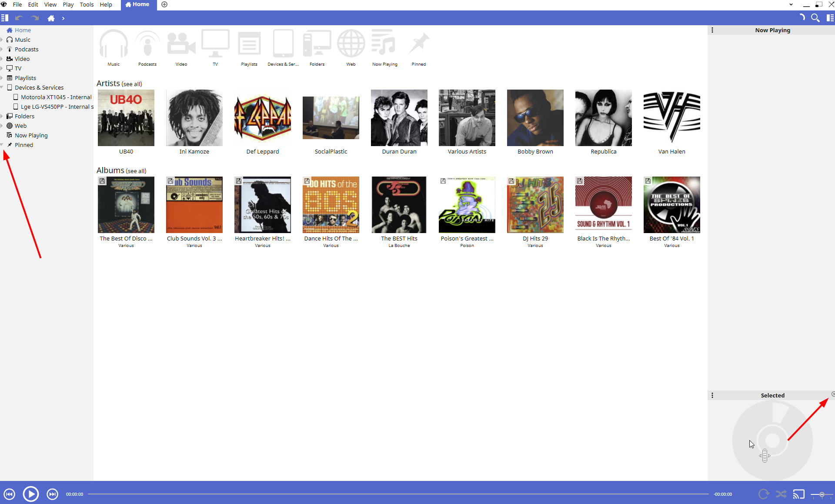Collapse the Devices & Services node
Viewport: 835px width, 504px height.
2,87
